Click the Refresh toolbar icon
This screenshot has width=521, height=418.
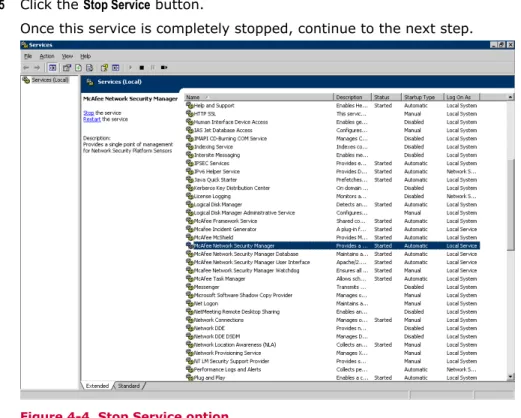click(x=78, y=68)
